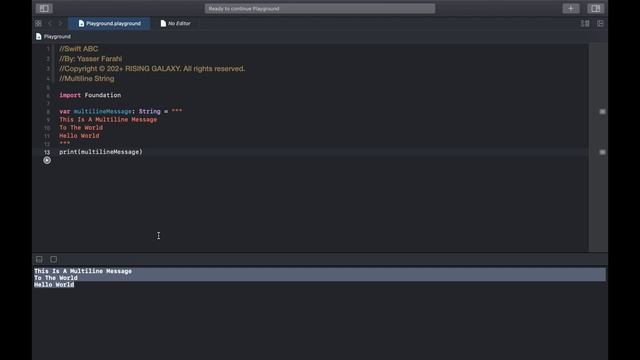The image size is (640, 360).
Task: Click console output 'Hello World'
Action: [x=54, y=285]
